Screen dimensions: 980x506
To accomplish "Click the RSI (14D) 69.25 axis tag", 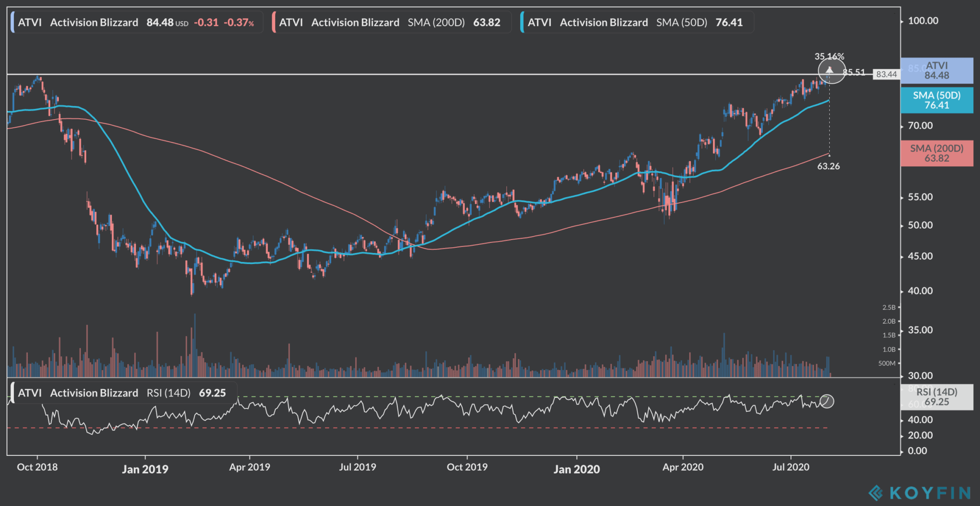I will 936,397.
